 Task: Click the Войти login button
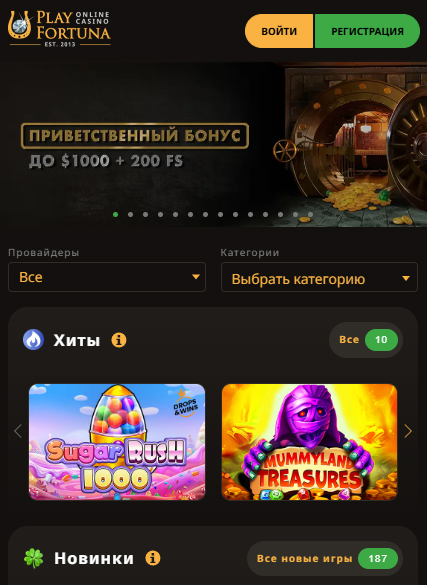[279, 31]
